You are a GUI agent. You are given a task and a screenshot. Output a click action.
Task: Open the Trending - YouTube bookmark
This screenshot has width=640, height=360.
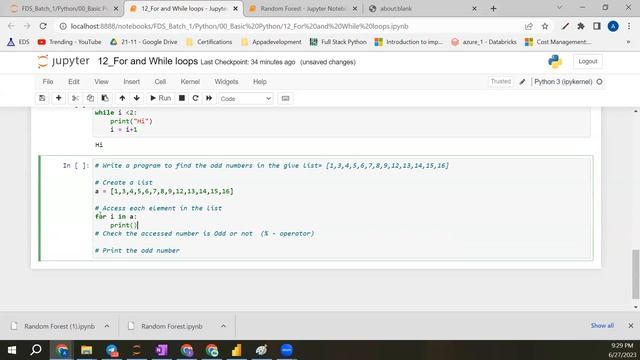tap(69, 42)
